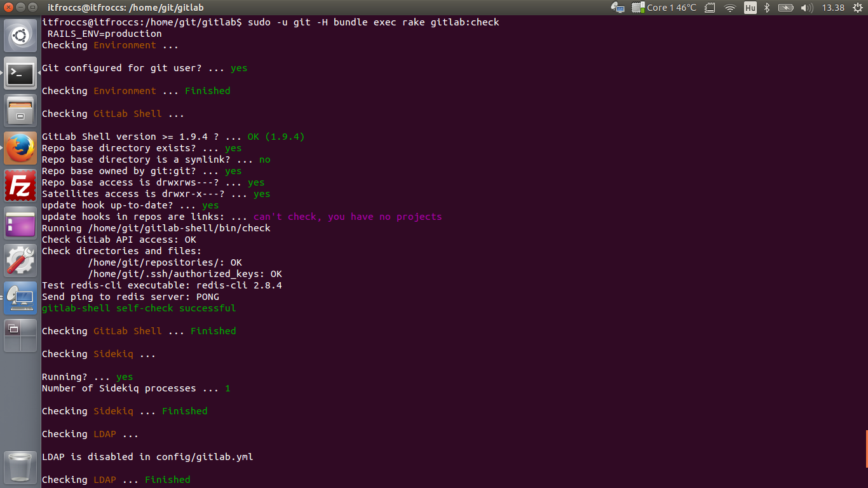Viewport: 868px width, 488px height.
Task: Click the Core 1 temperature sensor indicator
Action: pos(671,8)
